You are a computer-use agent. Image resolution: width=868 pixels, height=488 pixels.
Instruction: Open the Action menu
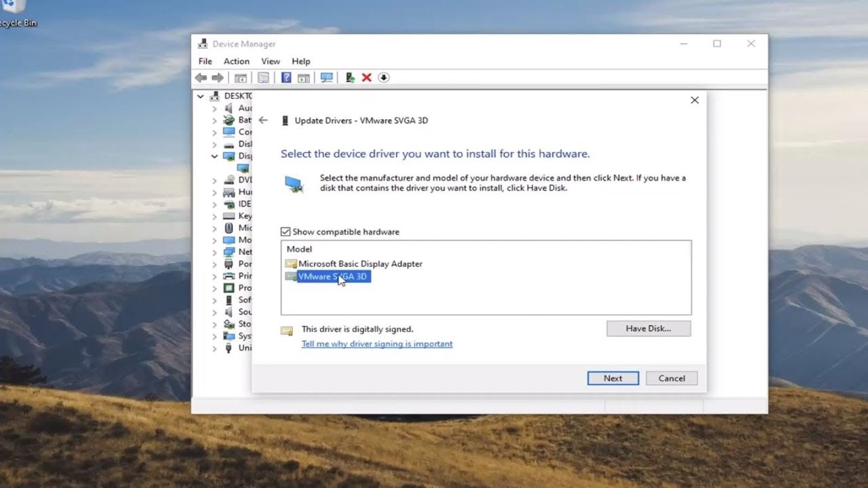(x=237, y=61)
